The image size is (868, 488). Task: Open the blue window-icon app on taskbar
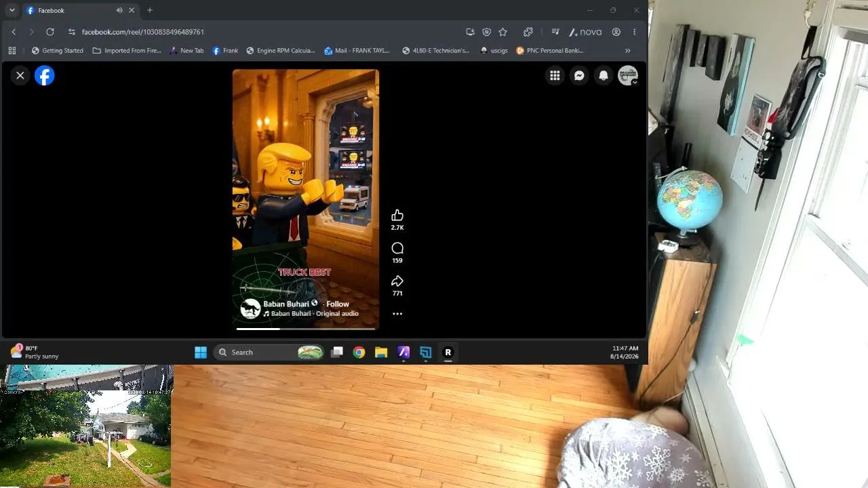pos(425,352)
